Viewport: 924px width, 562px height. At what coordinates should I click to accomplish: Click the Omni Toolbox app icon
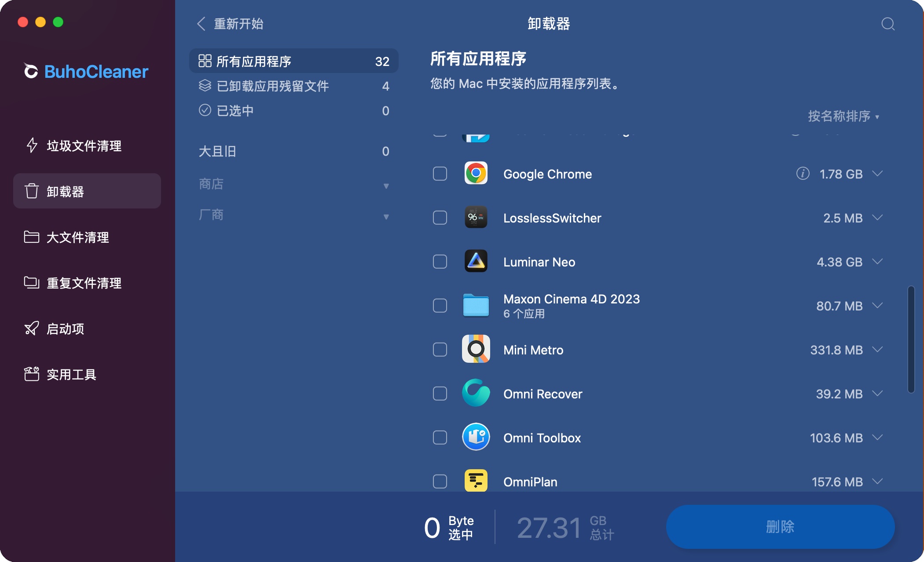tap(476, 437)
